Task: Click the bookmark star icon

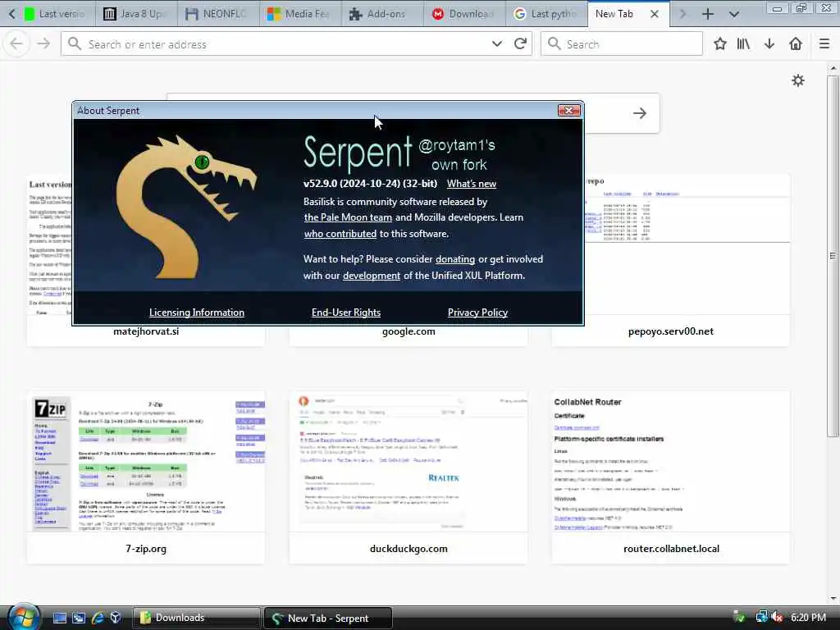Action: (x=720, y=44)
